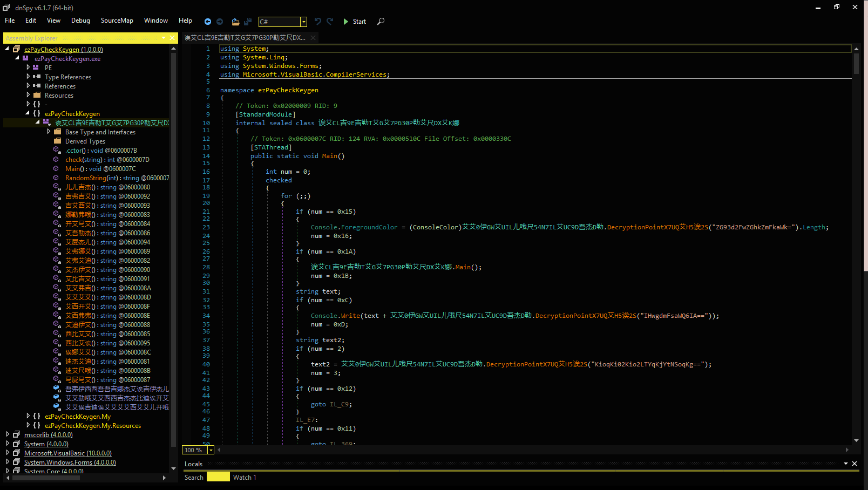Screen dimensions: 868x490
Task: Expand the References node
Action: tap(28, 86)
